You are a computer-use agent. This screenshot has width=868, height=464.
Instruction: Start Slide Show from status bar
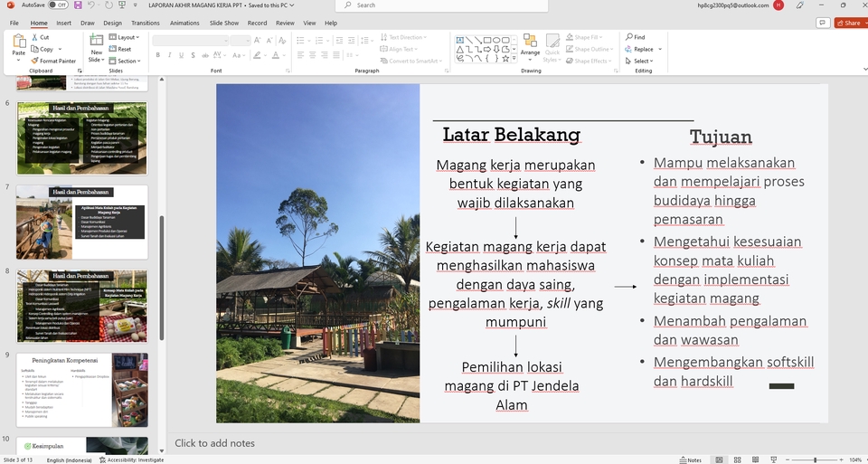[x=774, y=459]
